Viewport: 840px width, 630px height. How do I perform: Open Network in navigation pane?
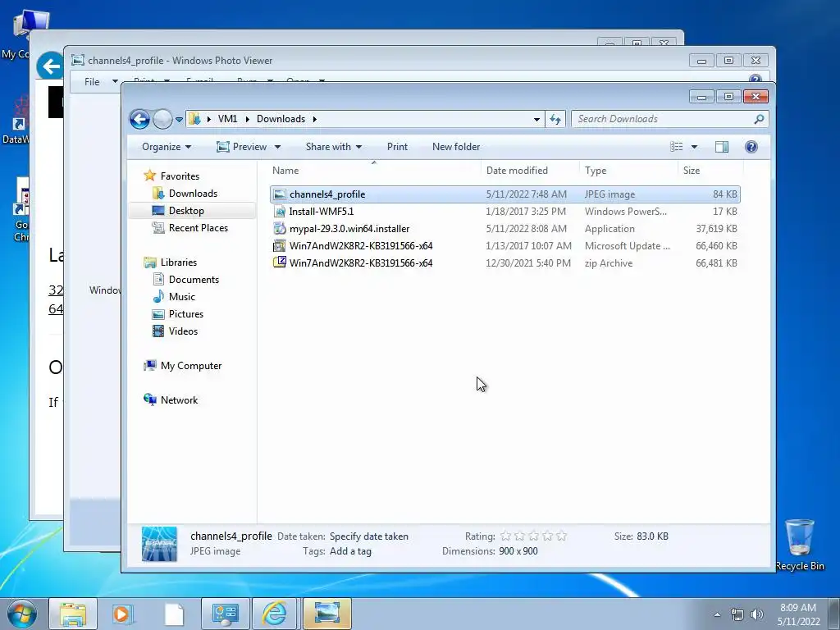pyautogui.click(x=179, y=399)
